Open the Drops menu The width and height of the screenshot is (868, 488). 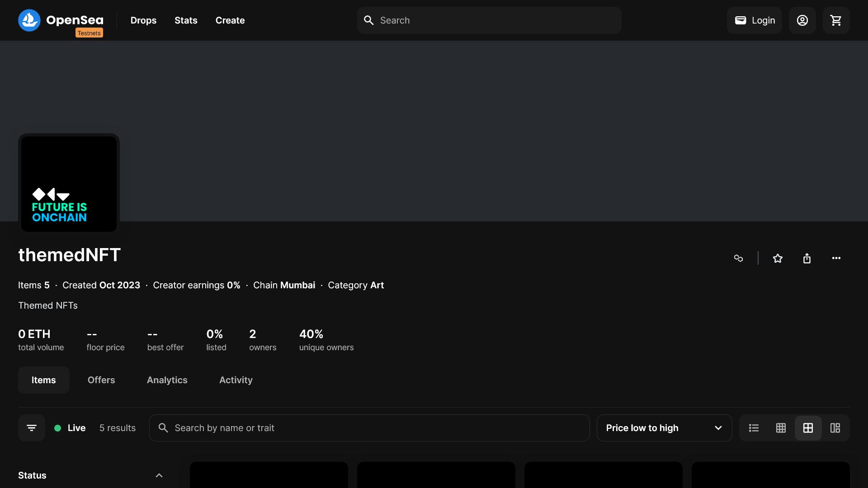pos(143,20)
